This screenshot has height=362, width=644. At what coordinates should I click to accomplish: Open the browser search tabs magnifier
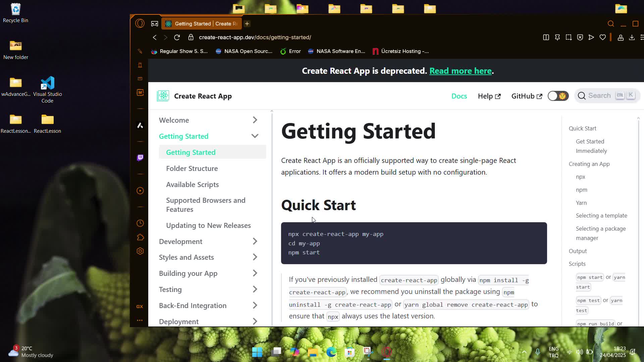(x=611, y=24)
